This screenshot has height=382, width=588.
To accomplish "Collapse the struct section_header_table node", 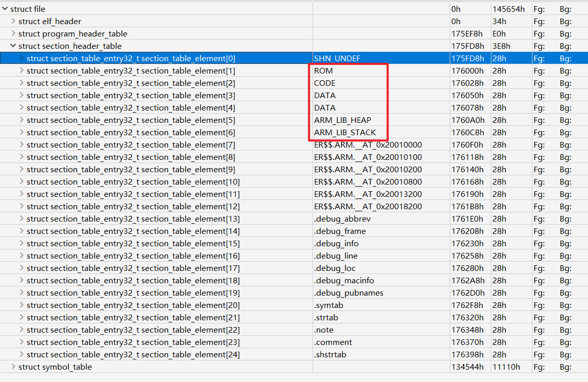I will (x=13, y=46).
